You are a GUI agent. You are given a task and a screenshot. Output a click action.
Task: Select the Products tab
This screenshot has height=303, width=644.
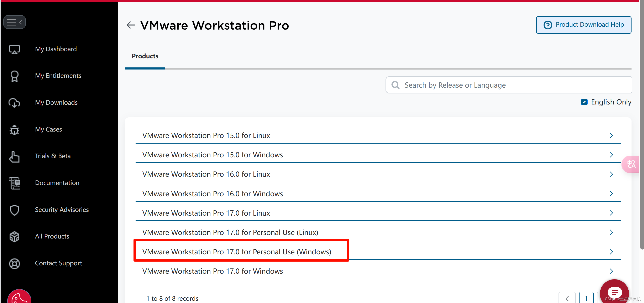tap(145, 56)
